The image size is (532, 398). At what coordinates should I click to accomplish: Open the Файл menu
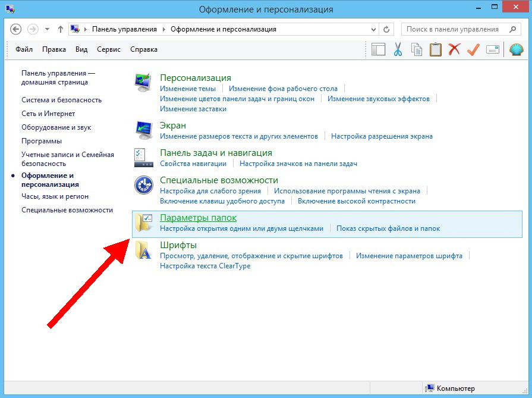click(x=24, y=49)
